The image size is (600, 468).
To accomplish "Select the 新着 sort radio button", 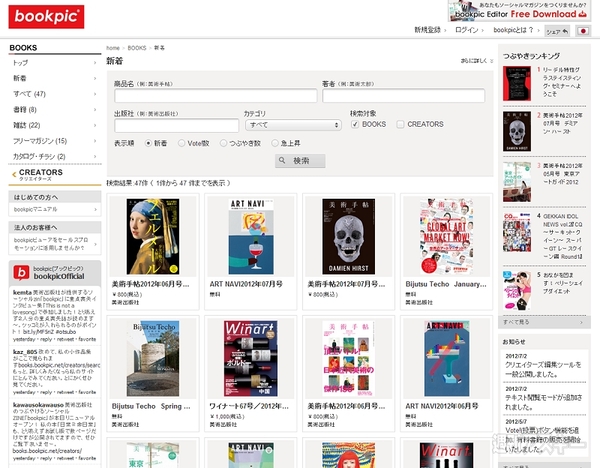I will tap(148, 143).
